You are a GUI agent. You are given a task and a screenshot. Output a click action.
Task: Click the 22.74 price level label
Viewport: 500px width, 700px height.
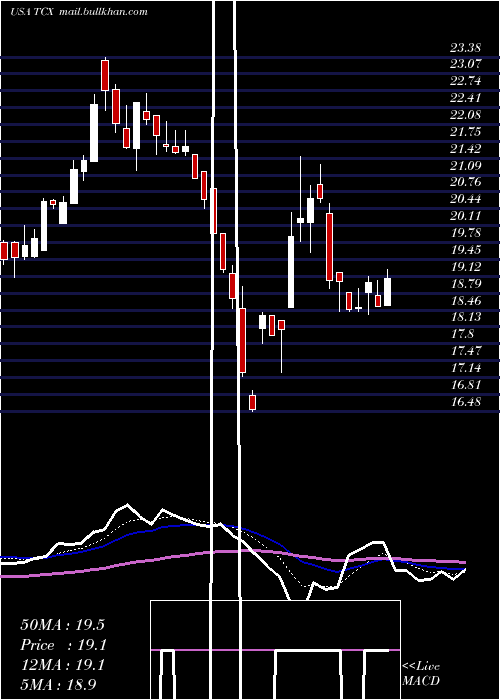[x=465, y=81]
